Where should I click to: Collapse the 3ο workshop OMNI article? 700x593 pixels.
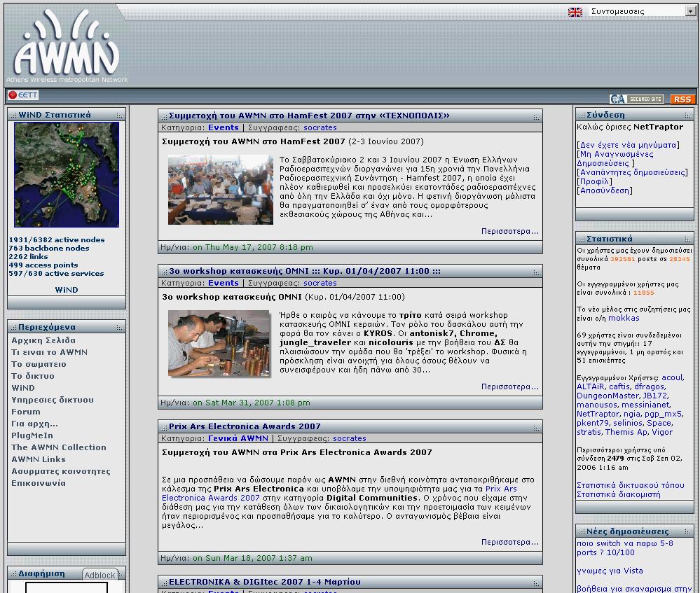(x=536, y=272)
